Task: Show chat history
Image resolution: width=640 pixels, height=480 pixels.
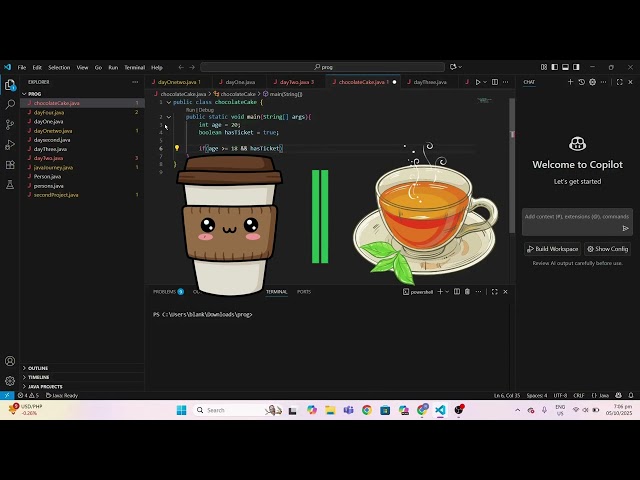Action: [x=582, y=82]
